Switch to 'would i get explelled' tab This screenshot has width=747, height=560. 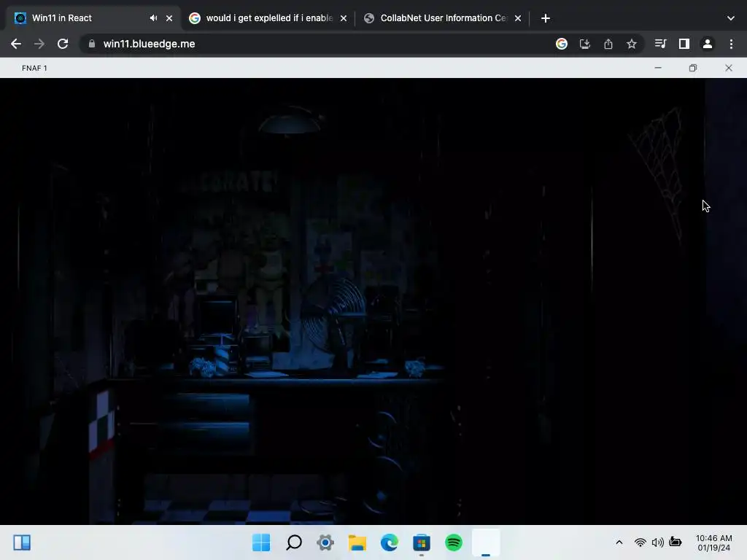(x=269, y=18)
